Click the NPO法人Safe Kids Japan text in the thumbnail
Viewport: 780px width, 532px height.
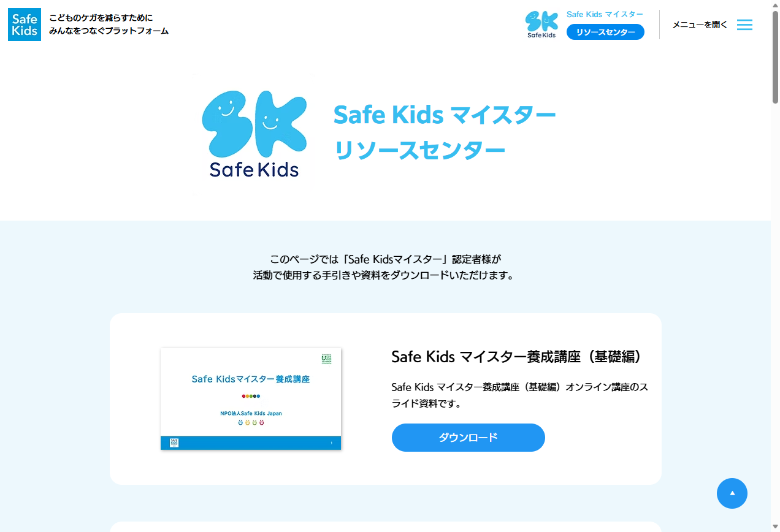point(250,413)
